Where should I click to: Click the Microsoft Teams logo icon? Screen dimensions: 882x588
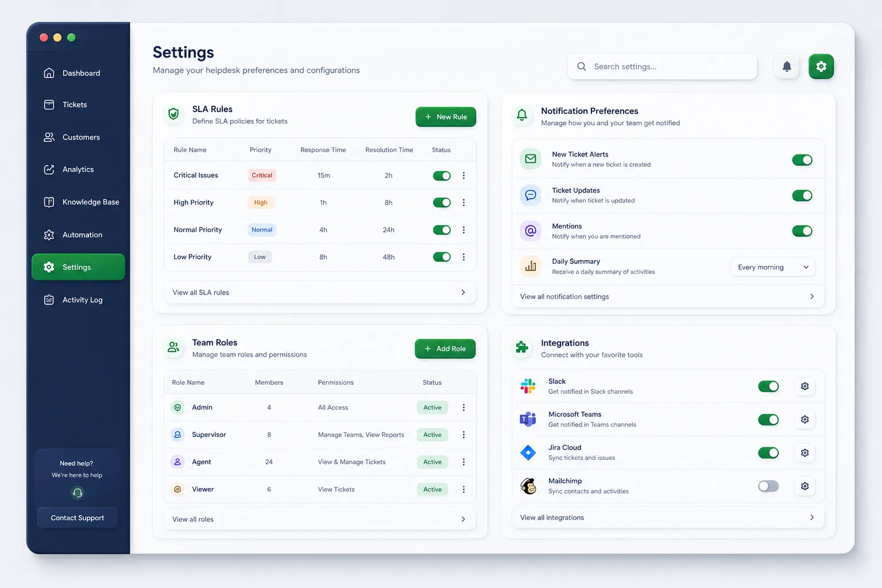(528, 419)
